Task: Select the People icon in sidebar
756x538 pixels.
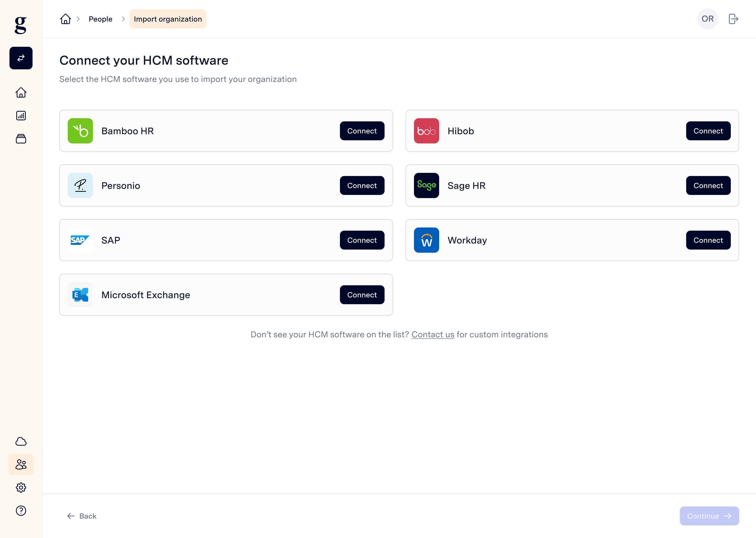Action: [21, 464]
